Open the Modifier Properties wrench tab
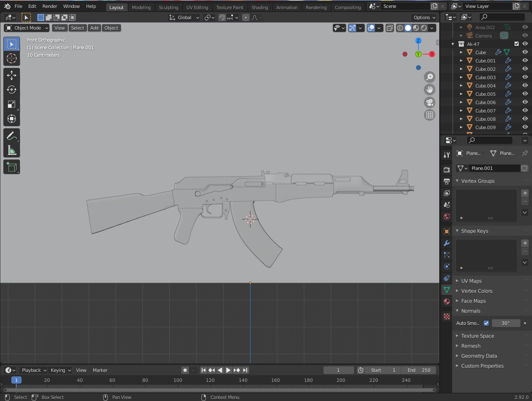 tap(446, 243)
